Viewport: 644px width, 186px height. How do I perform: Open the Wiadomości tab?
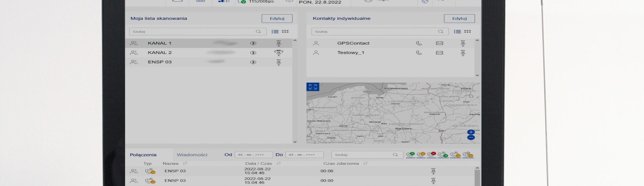pyautogui.click(x=192, y=155)
